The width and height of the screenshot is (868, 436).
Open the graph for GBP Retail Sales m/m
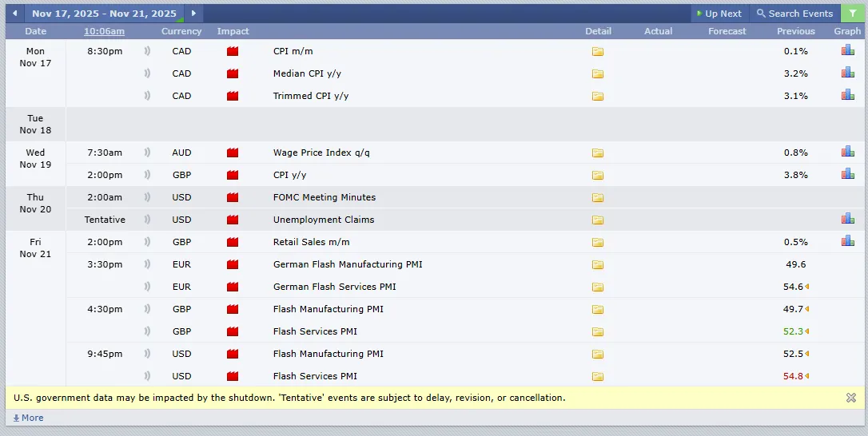[847, 240]
